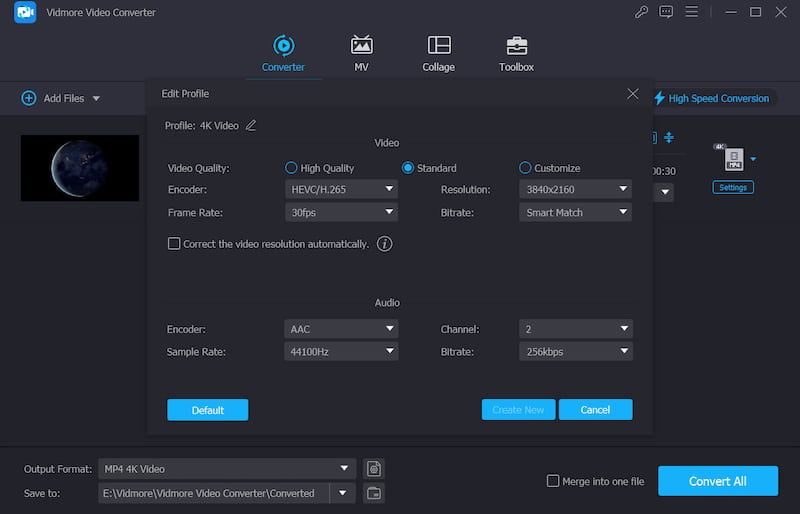This screenshot has width=800, height=514.
Task: Open the Toolbox tab
Action: [x=516, y=53]
